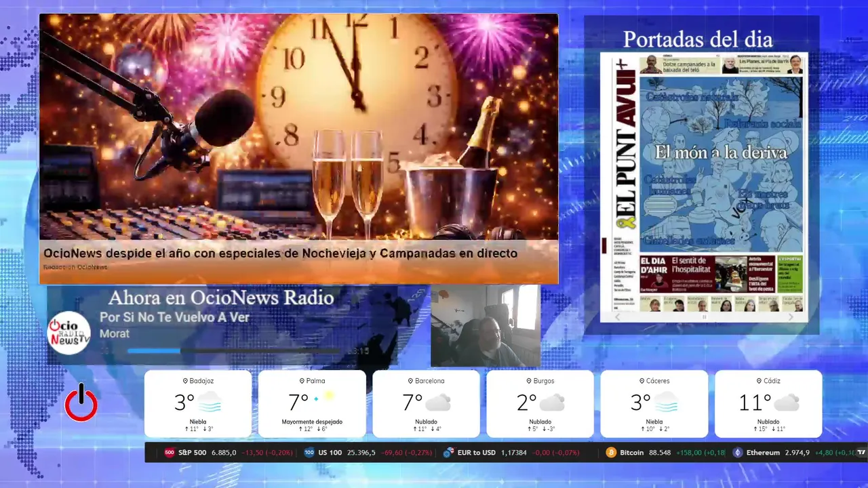Click the Niebla label under Badajoz

point(198,422)
